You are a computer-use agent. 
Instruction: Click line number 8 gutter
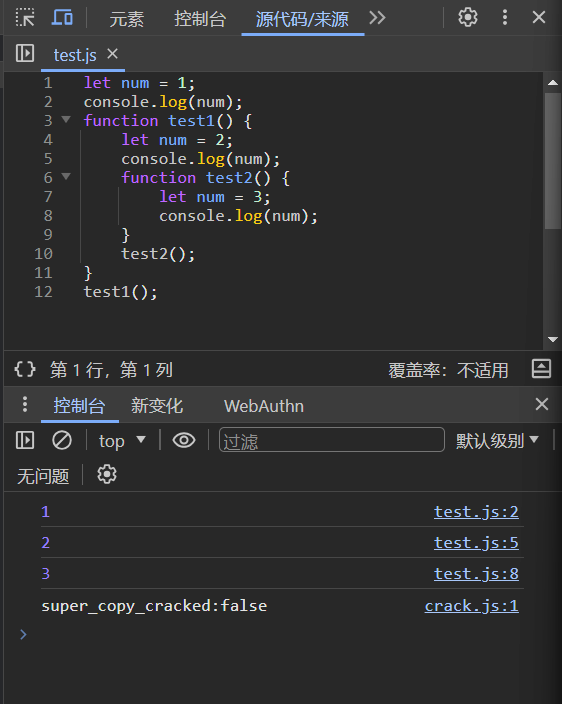coord(48,216)
